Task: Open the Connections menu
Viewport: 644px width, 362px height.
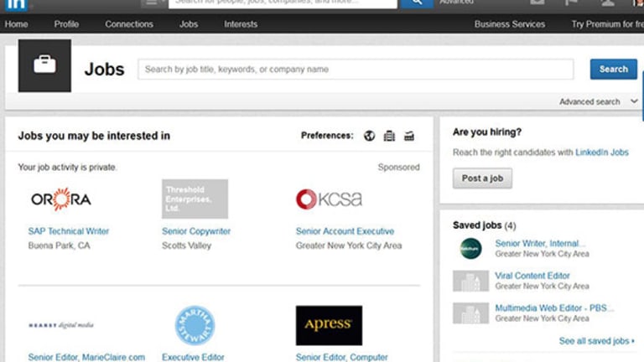Action: [x=129, y=24]
